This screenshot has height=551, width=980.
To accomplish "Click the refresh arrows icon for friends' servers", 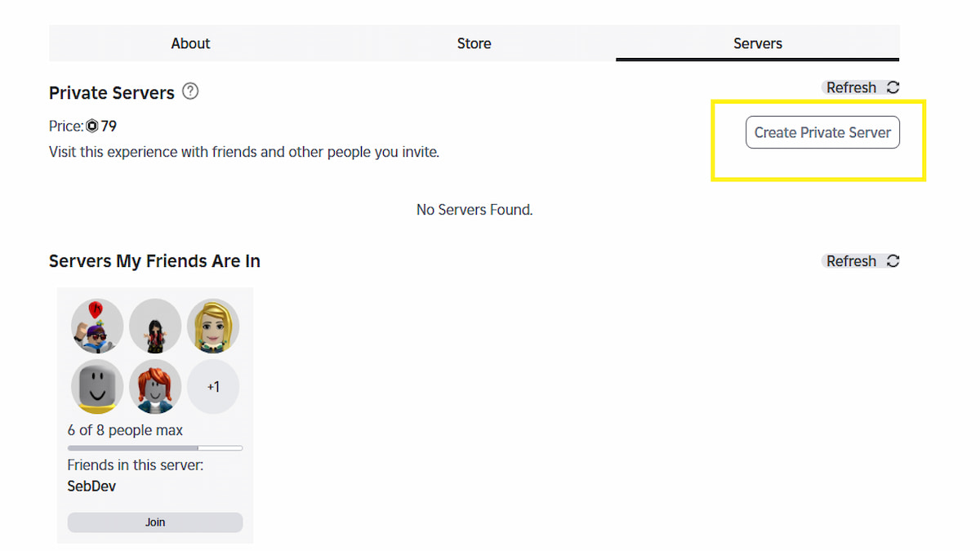I will coord(893,261).
